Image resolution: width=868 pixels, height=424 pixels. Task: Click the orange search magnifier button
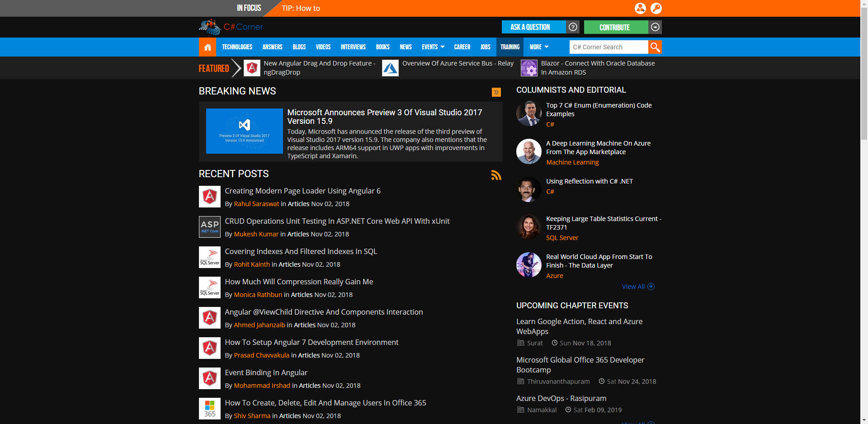coord(655,47)
